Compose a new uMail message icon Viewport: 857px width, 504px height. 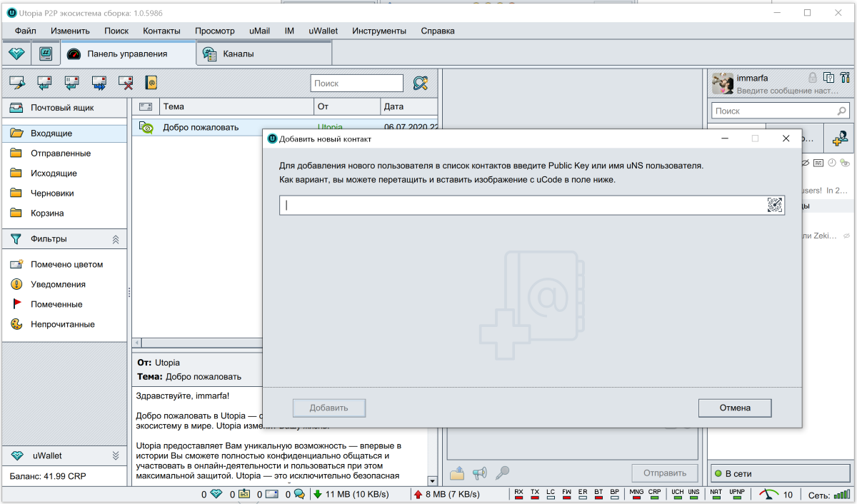coord(17,83)
